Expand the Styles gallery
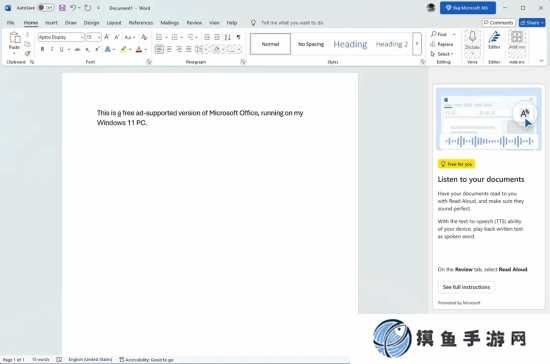The height and width of the screenshot is (364, 550). point(417,44)
